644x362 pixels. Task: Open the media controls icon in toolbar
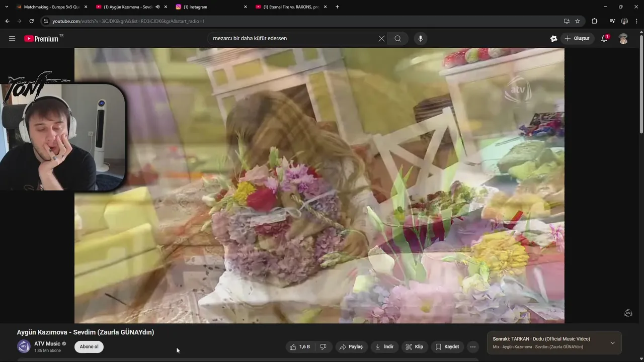point(612,21)
